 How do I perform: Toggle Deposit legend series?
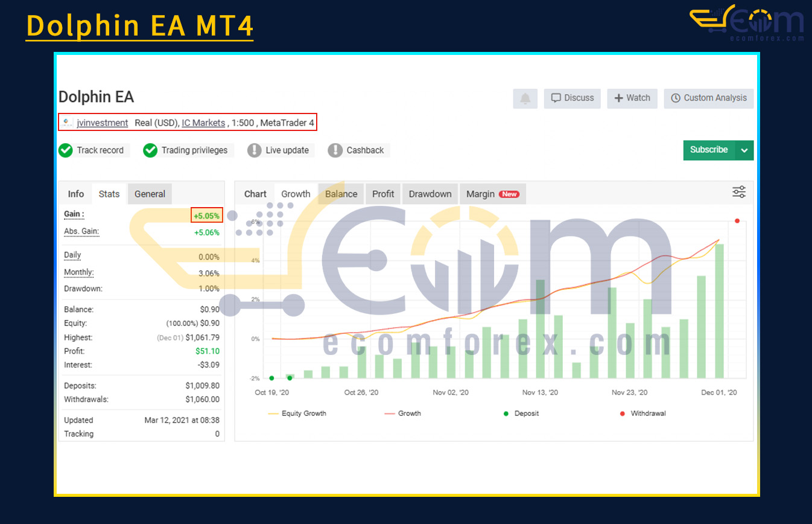point(521,414)
